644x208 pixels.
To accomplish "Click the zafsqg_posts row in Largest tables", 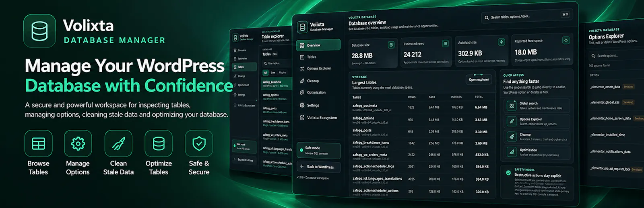I will point(422,132).
